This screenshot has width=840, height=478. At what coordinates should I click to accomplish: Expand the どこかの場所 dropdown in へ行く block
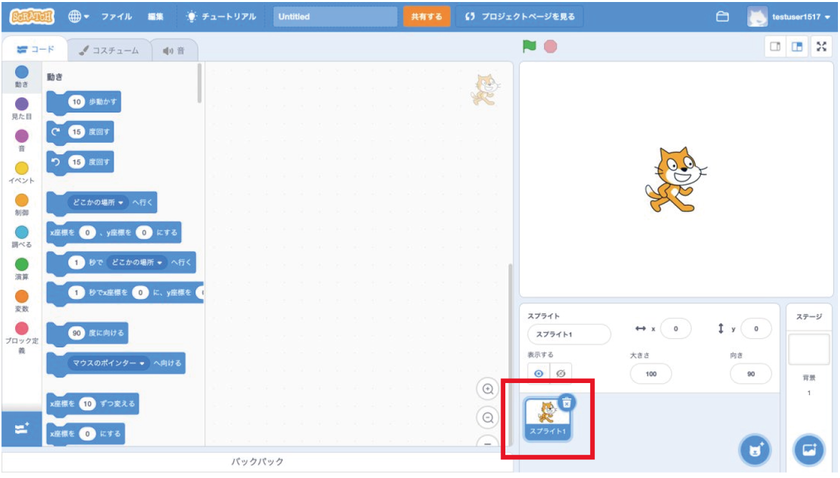[x=98, y=202]
